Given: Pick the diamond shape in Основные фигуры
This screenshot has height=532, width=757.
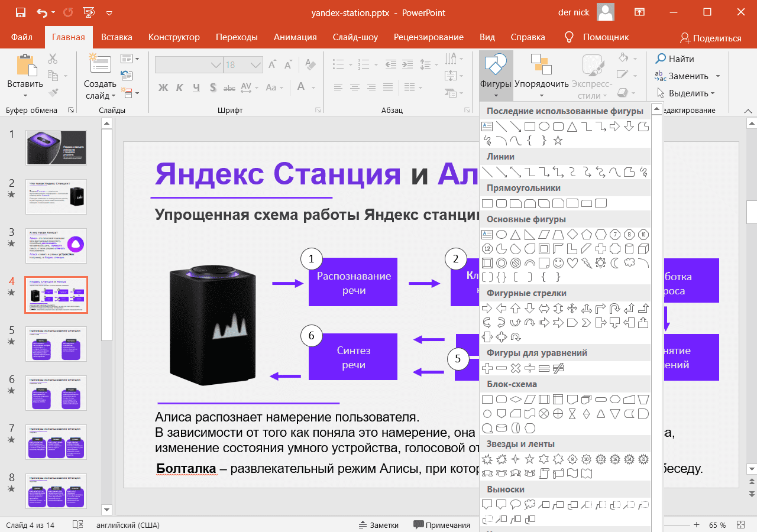Looking at the screenshot, I should pos(572,235).
